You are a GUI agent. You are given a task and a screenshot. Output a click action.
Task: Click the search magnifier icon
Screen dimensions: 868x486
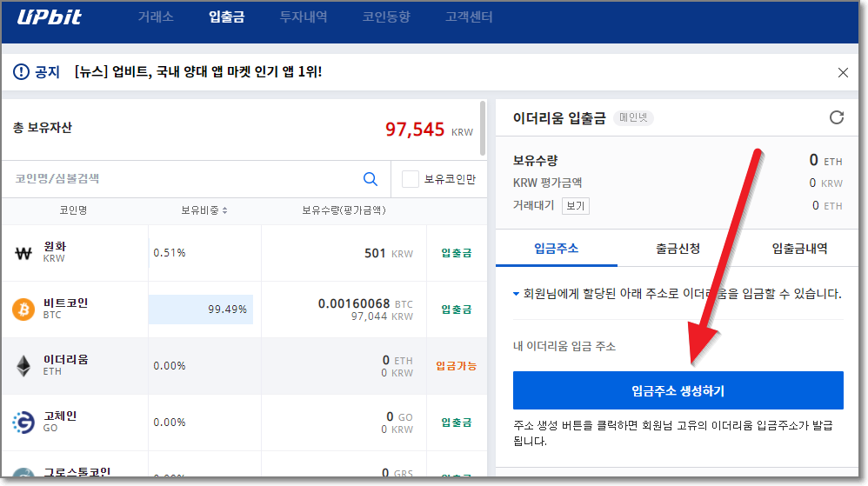coord(371,179)
